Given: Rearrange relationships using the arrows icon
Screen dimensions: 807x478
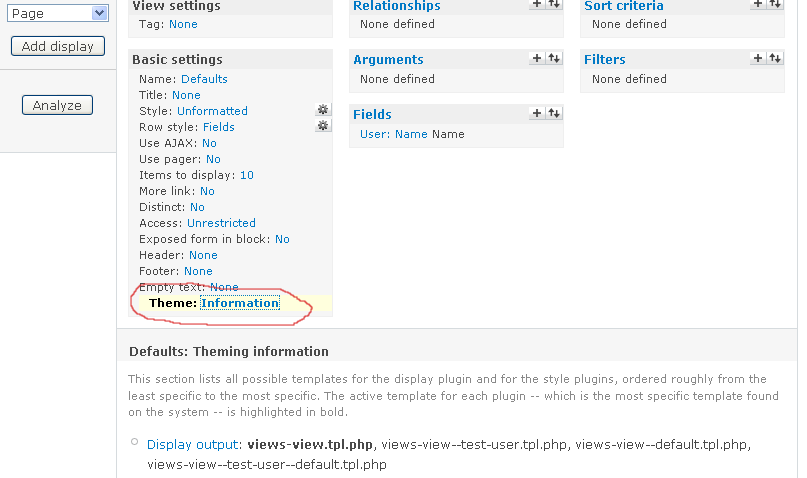Looking at the screenshot, I should tap(553, 5).
